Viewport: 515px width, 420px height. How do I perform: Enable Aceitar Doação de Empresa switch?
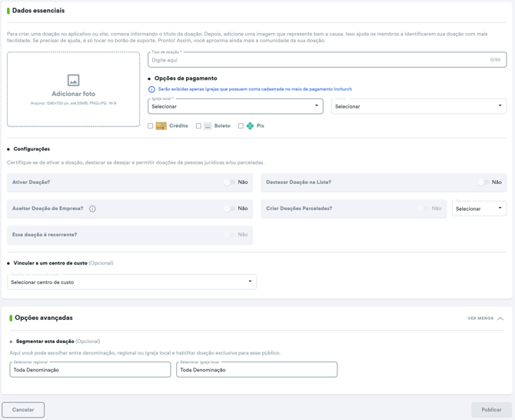(229, 208)
